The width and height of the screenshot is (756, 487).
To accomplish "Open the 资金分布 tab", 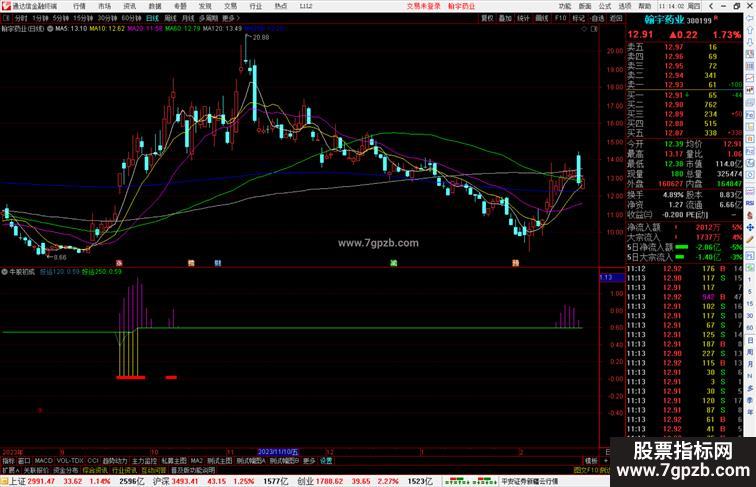I will pyautogui.click(x=66, y=470).
